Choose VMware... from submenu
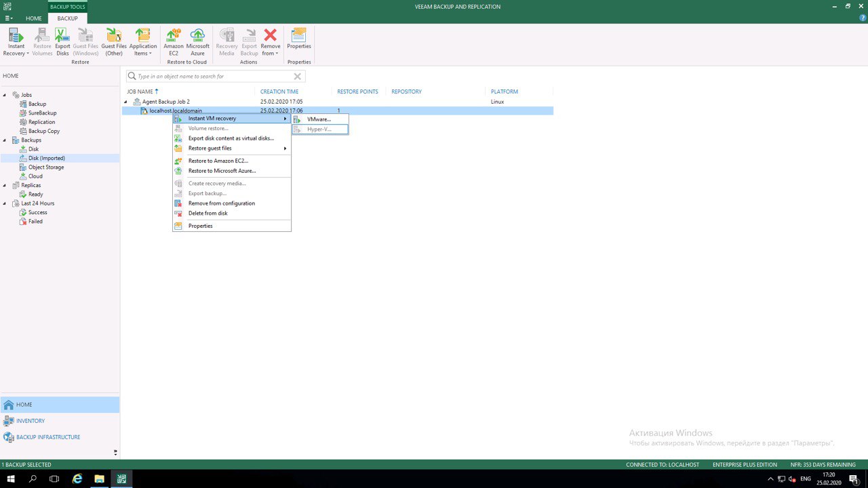 (320, 119)
